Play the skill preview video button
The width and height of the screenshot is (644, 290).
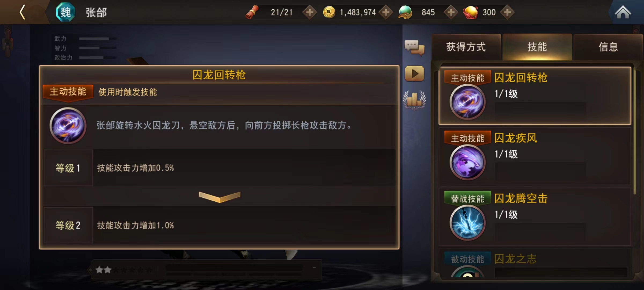coord(415,73)
